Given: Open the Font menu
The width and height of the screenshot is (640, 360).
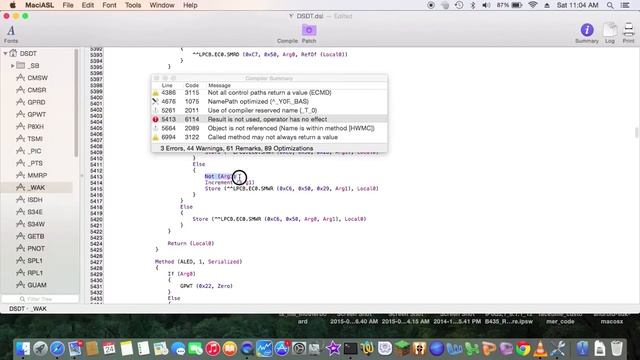Looking at the screenshot, I should coord(109,5).
